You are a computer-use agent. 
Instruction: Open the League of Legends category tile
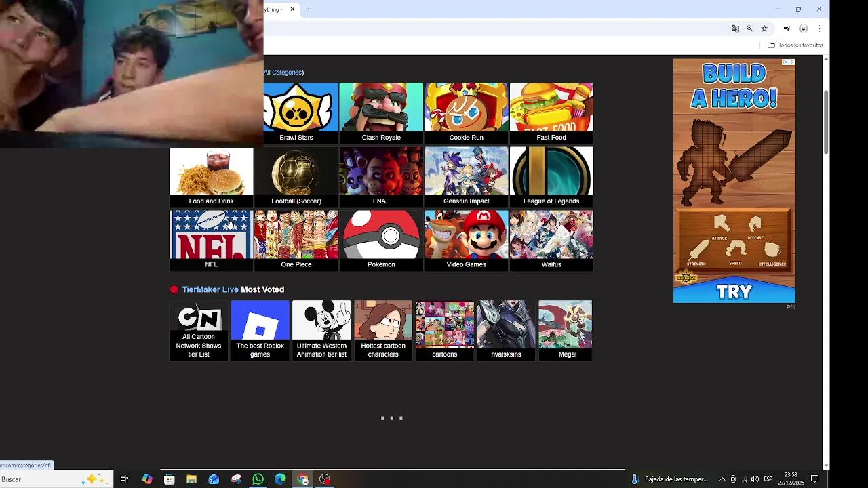click(x=551, y=177)
